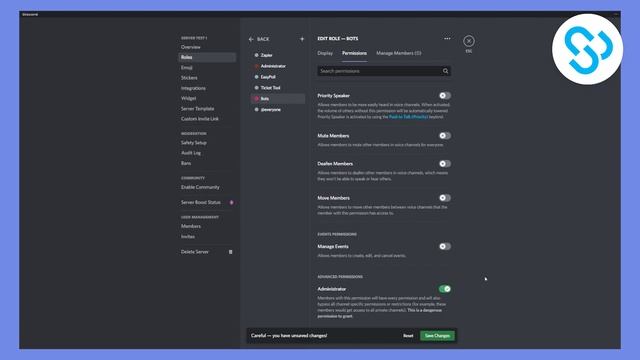640x360 pixels.
Task: Enable the Priority Speaker permission
Action: 444,96
